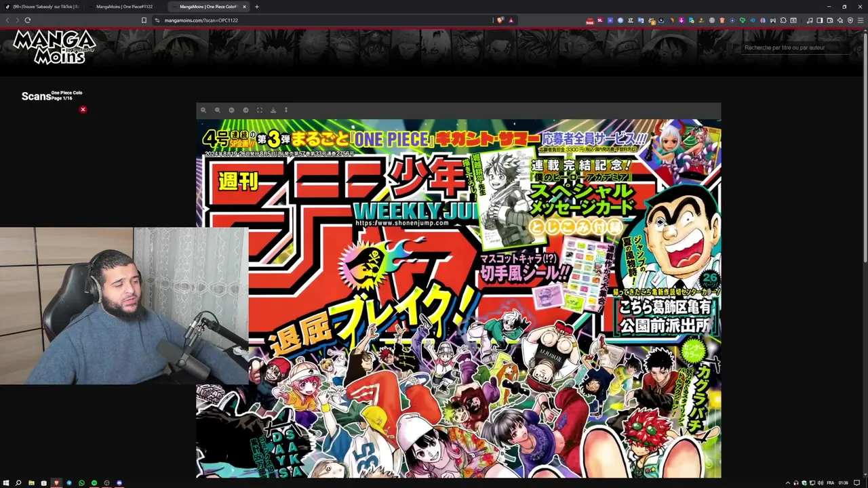Click the FRA keyboard language indicator
Image resolution: width=868 pixels, height=488 pixels.
[831, 483]
